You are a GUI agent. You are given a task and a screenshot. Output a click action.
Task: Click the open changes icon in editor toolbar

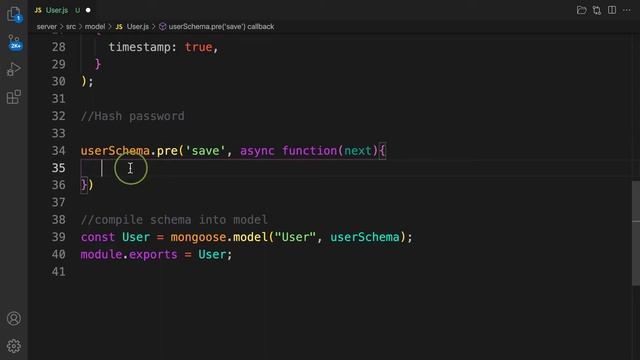point(581,10)
